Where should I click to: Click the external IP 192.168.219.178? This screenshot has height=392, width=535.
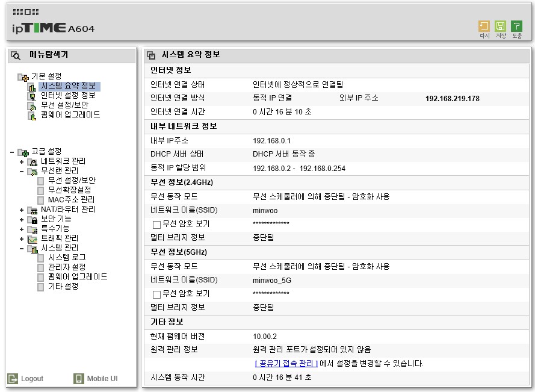coord(453,99)
